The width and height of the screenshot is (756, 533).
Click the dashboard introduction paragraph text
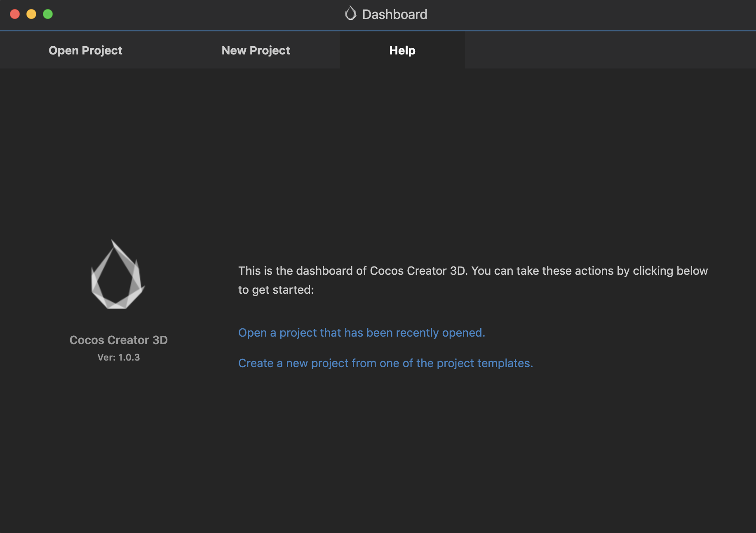coord(473,280)
